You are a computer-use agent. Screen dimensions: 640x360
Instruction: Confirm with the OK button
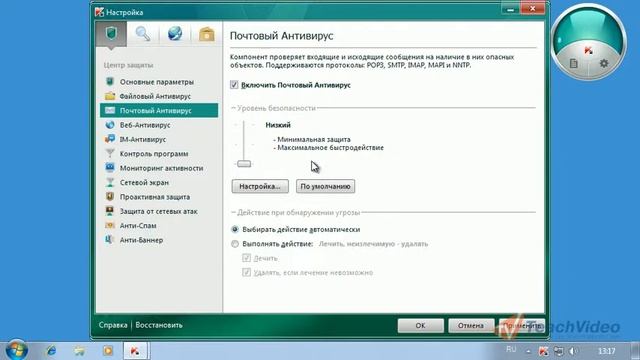click(x=420, y=325)
